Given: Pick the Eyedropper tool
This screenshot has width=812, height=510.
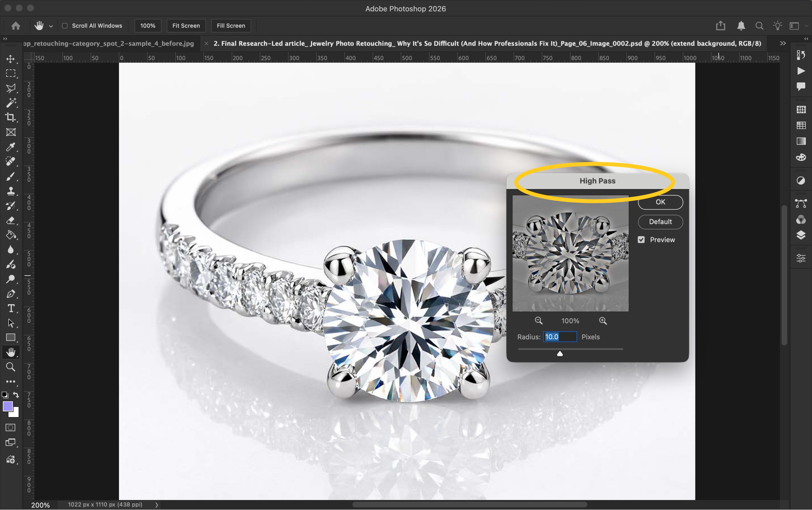Looking at the screenshot, I should tap(11, 147).
